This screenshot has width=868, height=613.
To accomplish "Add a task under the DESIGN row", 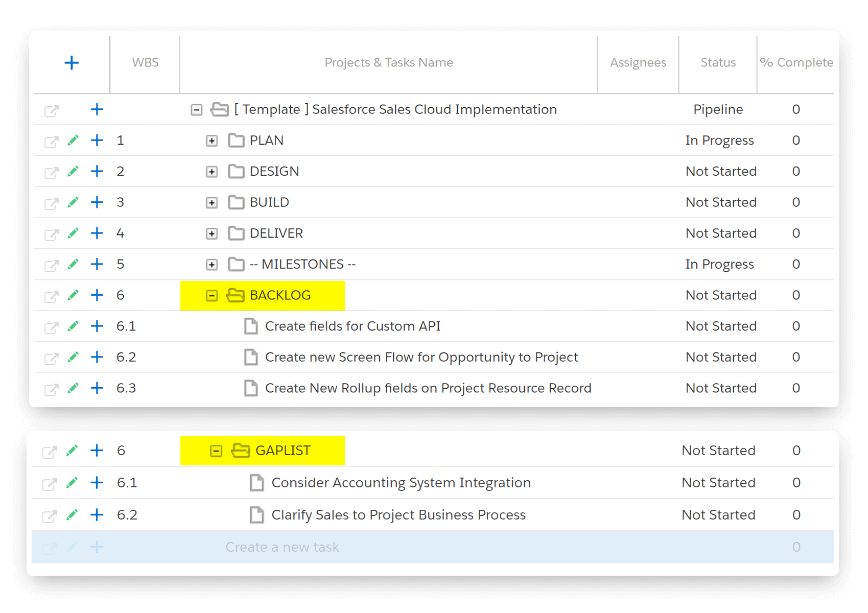I will tap(97, 171).
